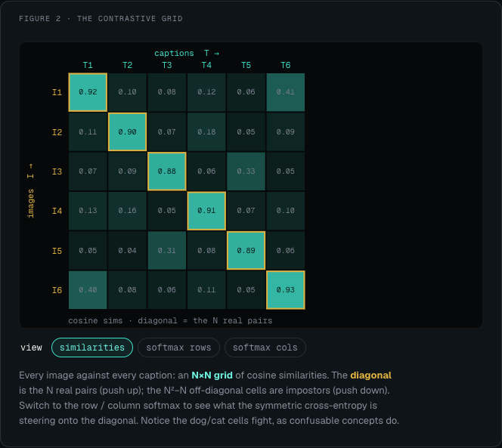
Task: Click the 0.40 cell in row I6
Action: point(88,290)
